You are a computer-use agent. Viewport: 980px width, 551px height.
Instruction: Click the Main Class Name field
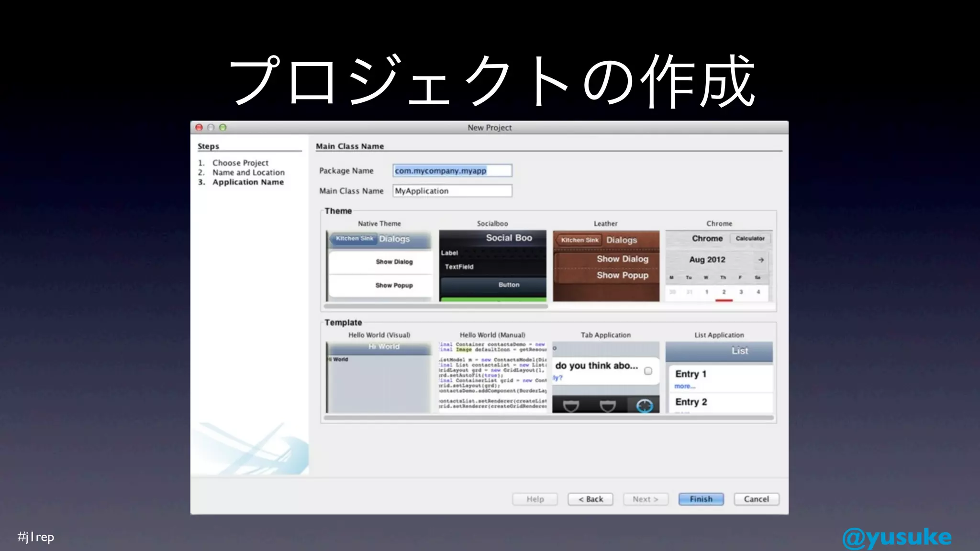[x=452, y=191]
